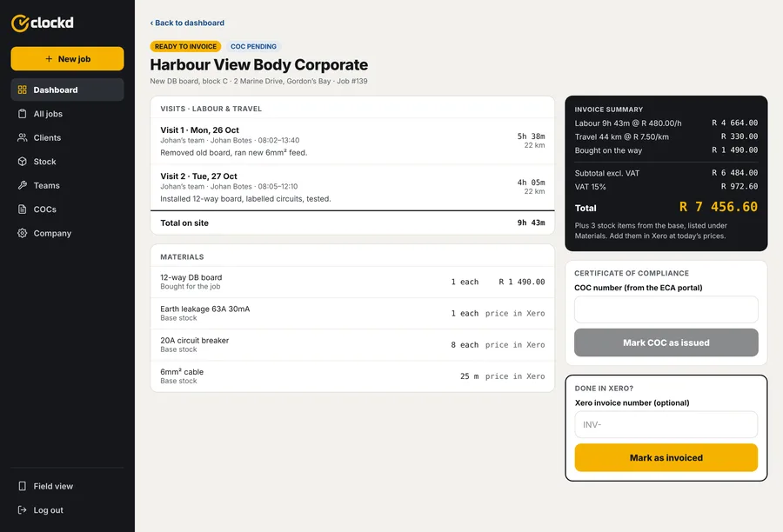The image size is (783, 532).
Task: Go to the Clients section
Action: pos(67,137)
